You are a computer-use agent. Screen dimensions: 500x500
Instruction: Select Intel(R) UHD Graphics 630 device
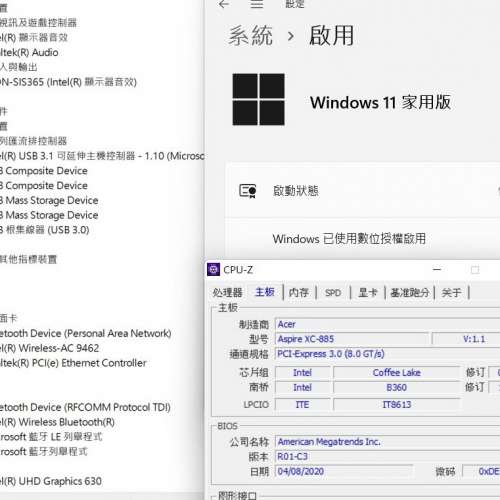coord(51,481)
